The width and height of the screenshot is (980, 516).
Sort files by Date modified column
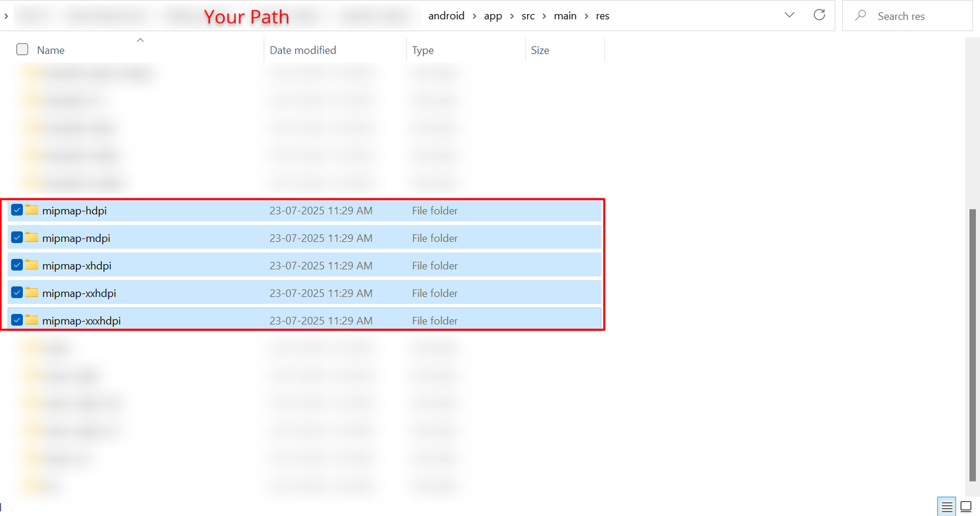point(302,50)
